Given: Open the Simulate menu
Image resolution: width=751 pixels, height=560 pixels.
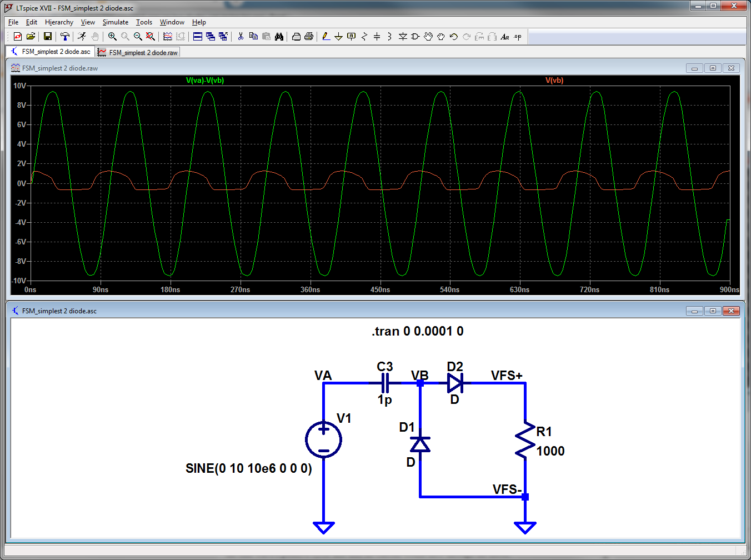Looking at the screenshot, I should (x=115, y=22).
